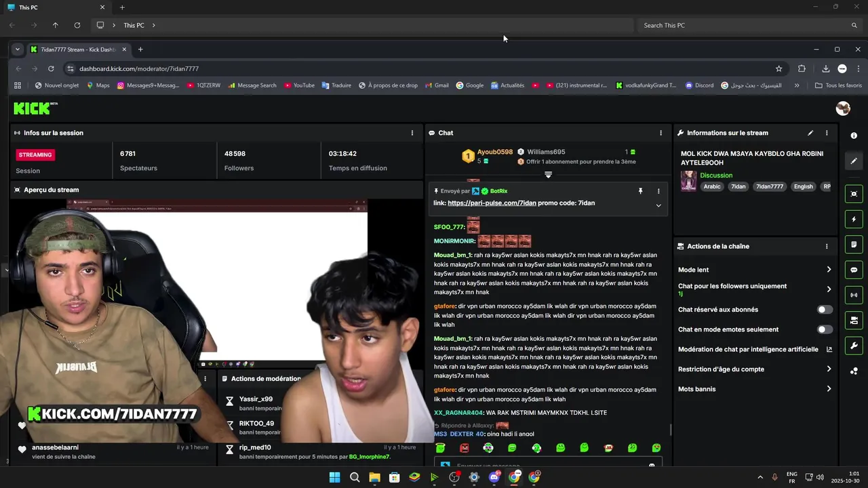Edit stream information with the pencil icon
Screen dimensions: 868x488
810,133
